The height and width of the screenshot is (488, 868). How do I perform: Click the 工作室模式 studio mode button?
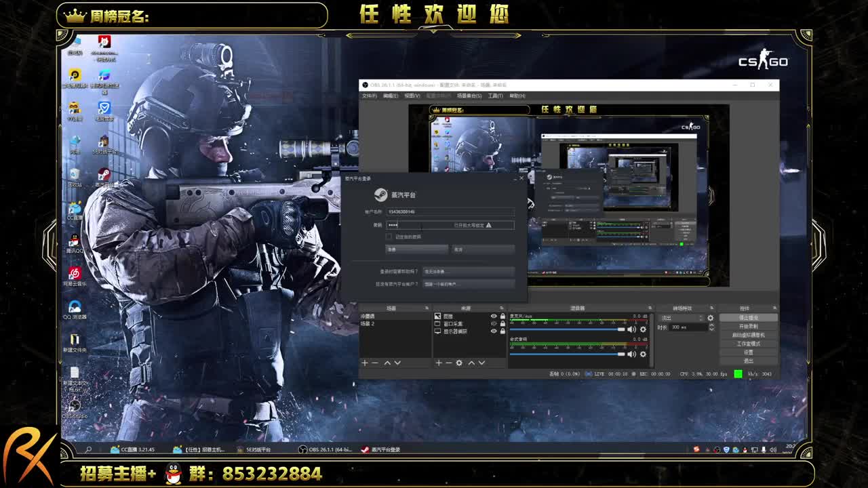coord(749,344)
